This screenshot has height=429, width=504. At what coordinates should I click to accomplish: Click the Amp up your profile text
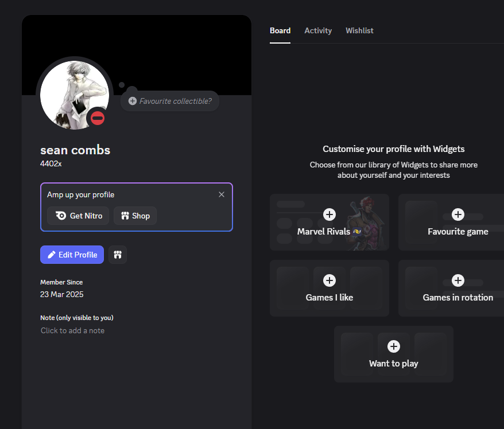pos(81,194)
